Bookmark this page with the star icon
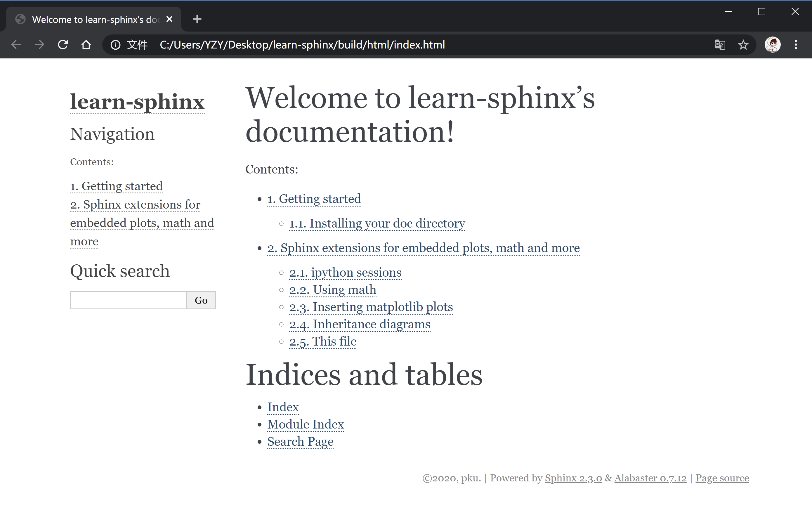 743,44
